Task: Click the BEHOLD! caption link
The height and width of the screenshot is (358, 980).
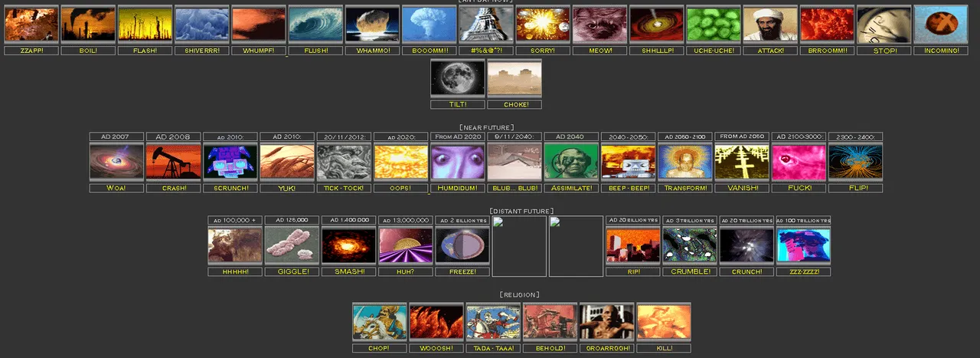Action: 550,347
